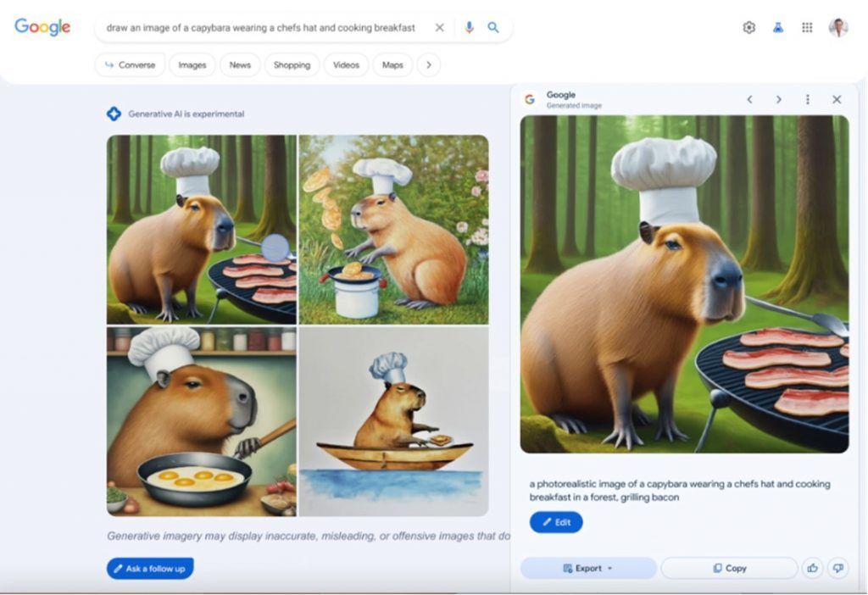868x595 pixels.
Task: Click the Copy button
Action: [x=730, y=568]
